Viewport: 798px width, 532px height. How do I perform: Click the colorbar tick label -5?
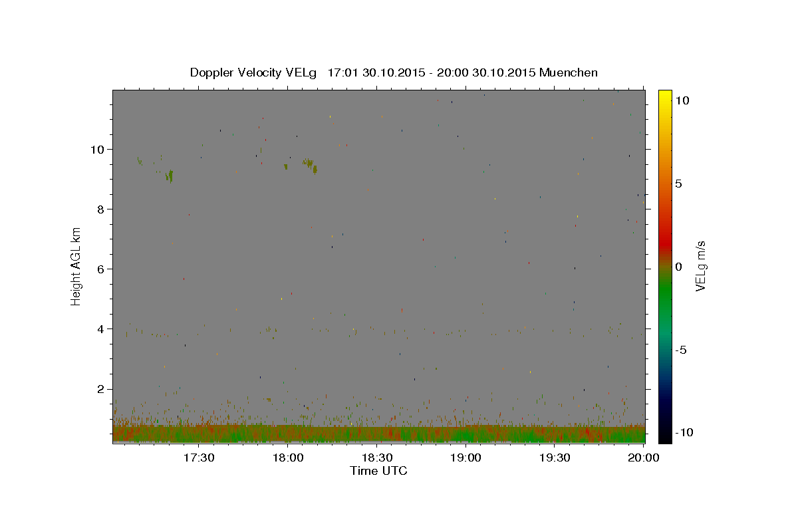pyautogui.click(x=682, y=350)
